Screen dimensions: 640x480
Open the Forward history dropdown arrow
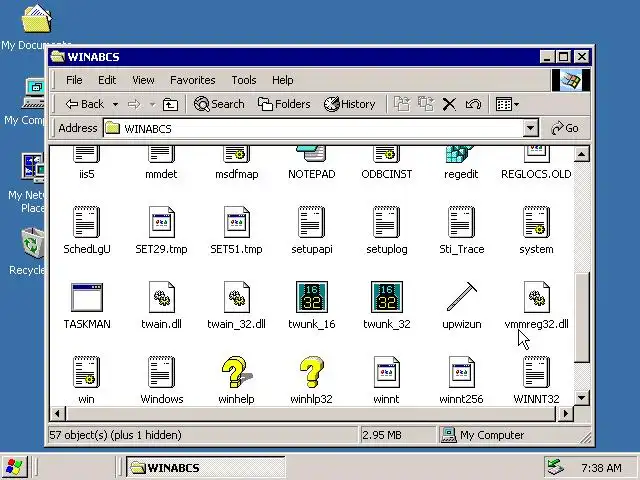tap(152, 105)
